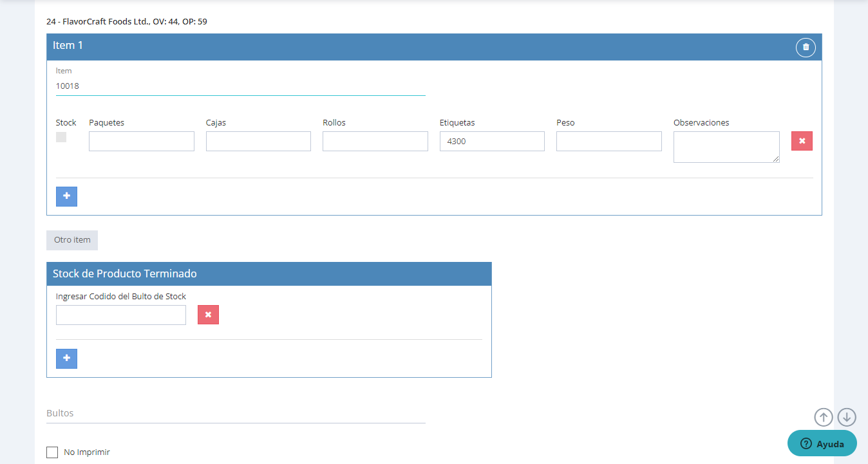
Task: Focus the Peso input field
Action: click(609, 142)
